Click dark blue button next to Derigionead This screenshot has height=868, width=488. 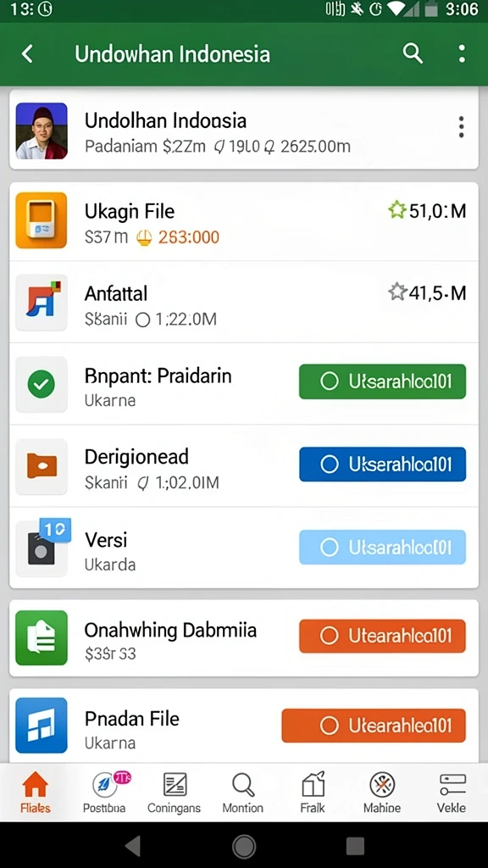pos(382,464)
